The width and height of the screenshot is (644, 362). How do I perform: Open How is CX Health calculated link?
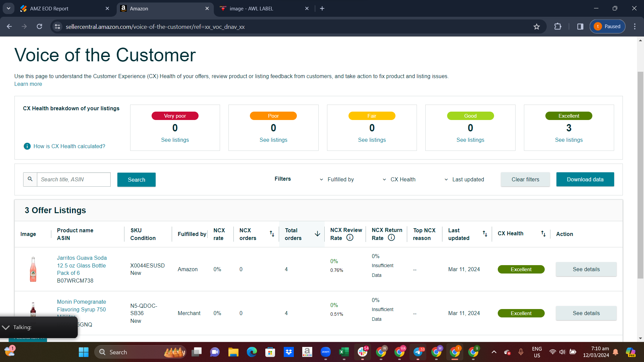click(69, 146)
